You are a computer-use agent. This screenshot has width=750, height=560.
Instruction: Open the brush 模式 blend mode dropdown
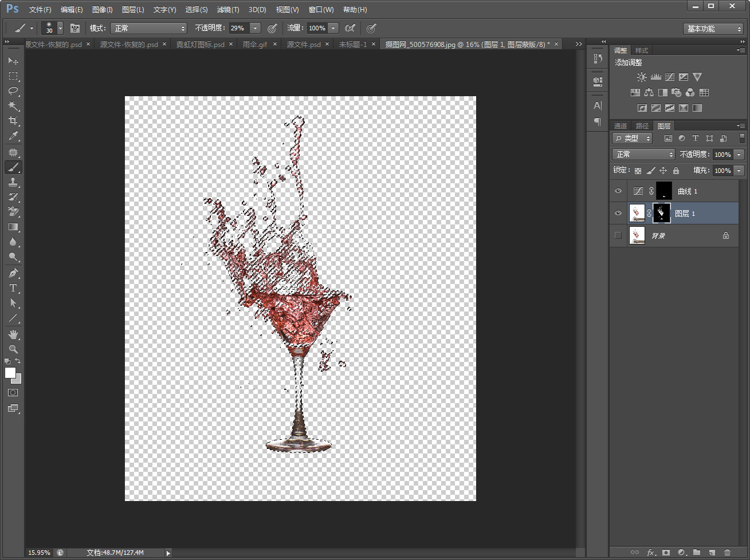click(x=148, y=28)
